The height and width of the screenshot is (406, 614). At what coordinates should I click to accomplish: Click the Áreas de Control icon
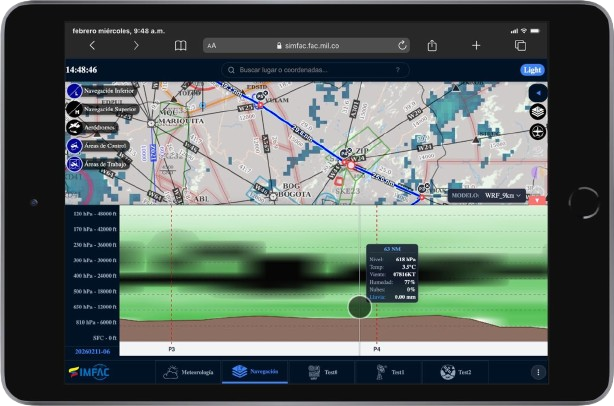(x=74, y=146)
